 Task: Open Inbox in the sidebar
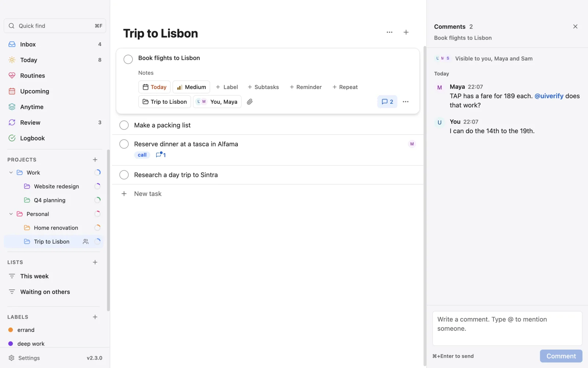coord(55,44)
